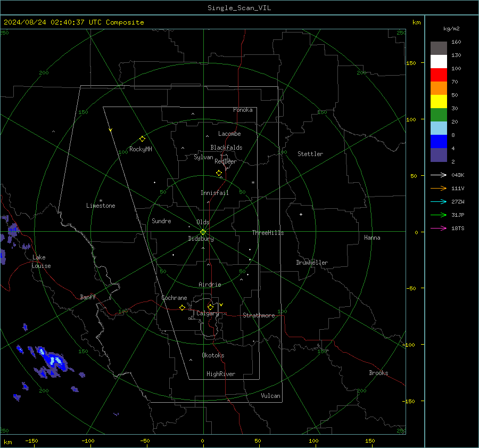The width and height of the screenshot is (479, 448).
Task: Select the RedDeer city label
Action: 226,161
